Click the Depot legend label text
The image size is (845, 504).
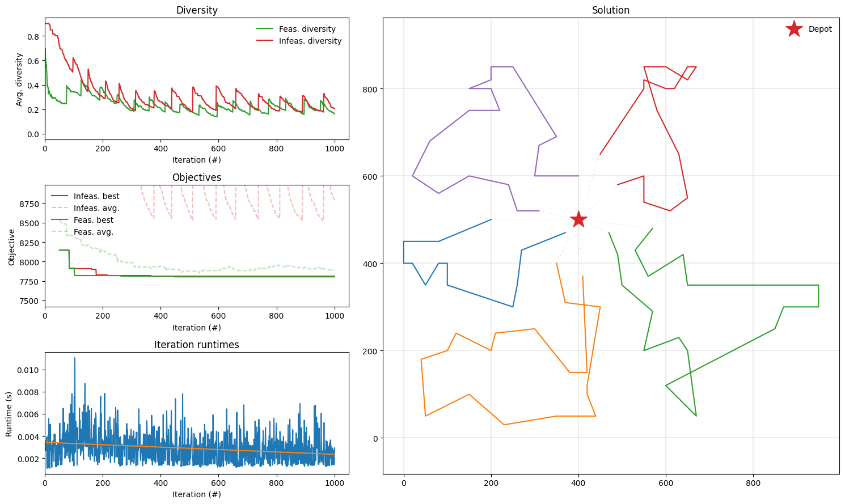[x=820, y=29]
